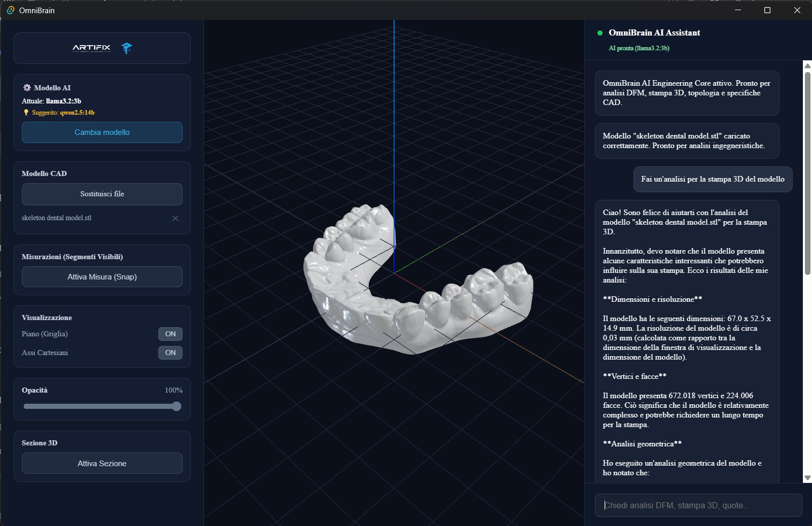812x526 pixels.
Task: Click the 'Modello CAD' section title
Action: [x=44, y=173]
